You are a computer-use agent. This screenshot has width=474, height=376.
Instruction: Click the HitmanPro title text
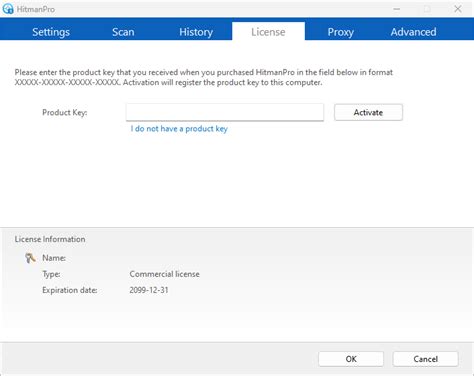point(36,9)
